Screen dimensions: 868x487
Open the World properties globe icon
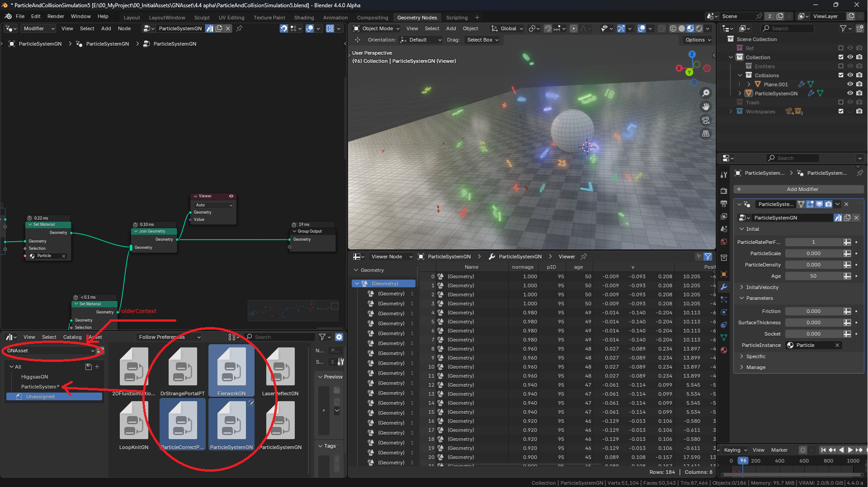pos(724,242)
